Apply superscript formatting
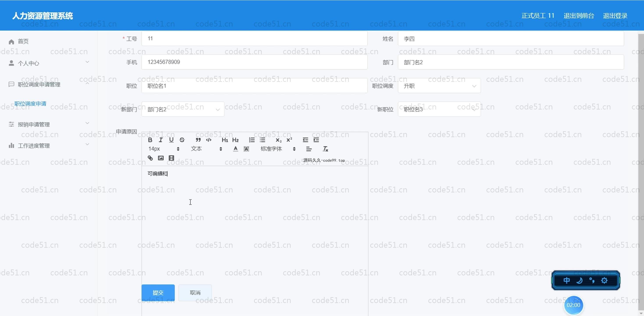Image resolution: width=644 pixels, height=316 pixels. click(289, 140)
